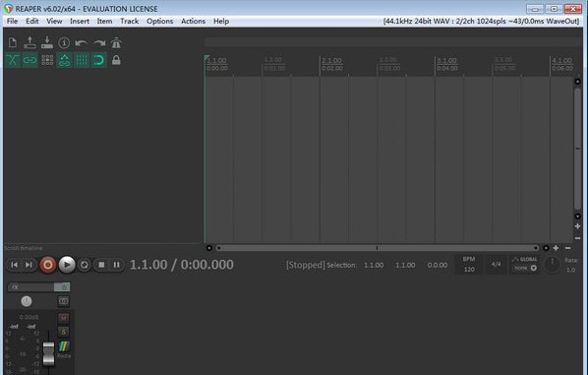Toggle the repeat loop button
Image resolution: width=588 pixels, height=375 pixels.
coord(85,265)
